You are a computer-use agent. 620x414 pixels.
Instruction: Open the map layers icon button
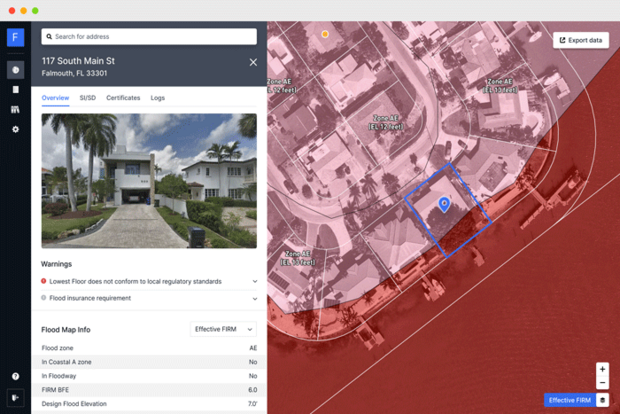click(603, 400)
